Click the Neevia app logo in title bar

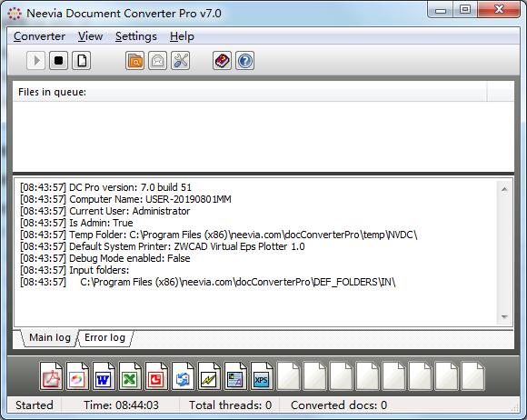[x=15, y=14]
